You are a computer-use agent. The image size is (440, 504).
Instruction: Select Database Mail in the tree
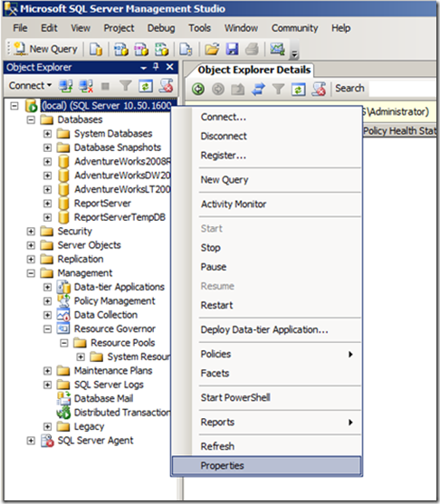(103, 398)
